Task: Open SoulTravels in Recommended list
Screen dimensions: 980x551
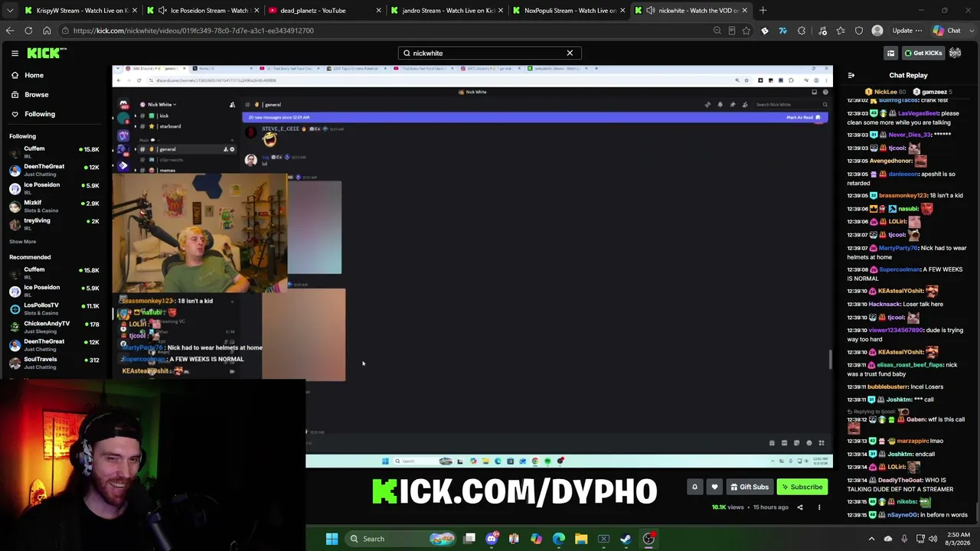Action: (54, 363)
